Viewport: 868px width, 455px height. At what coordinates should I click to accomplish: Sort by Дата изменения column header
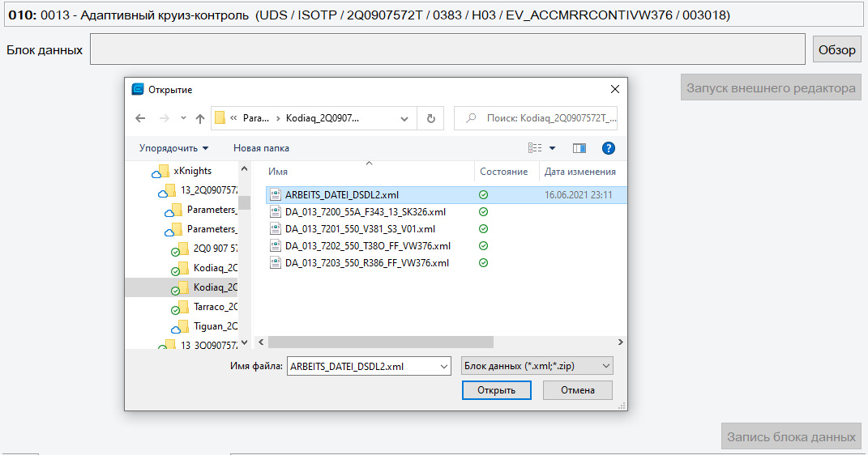click(x=580, y=172)
